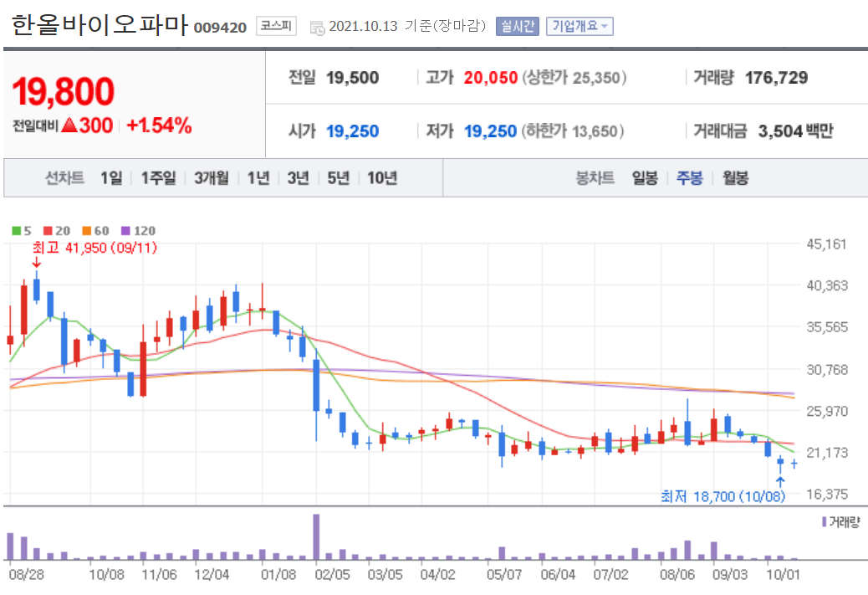
Task: Click the red up-triangle change icon
Action: click(x=69, y=126)
